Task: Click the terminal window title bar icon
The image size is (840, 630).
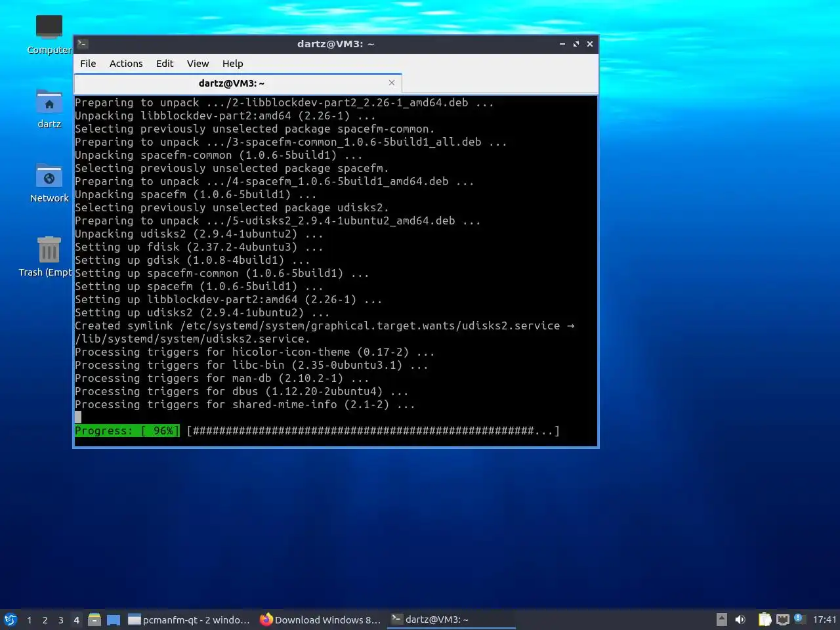Action: pyautogui.click(x=83, y=44)
